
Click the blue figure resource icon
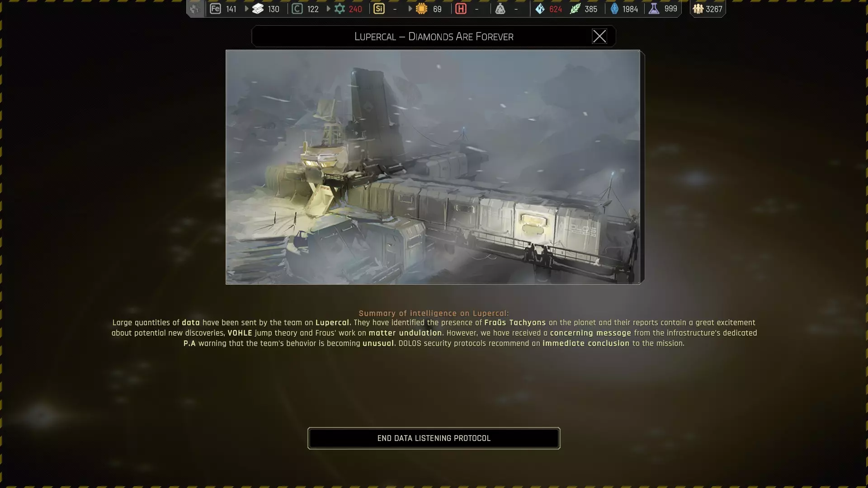pos(614,9)
